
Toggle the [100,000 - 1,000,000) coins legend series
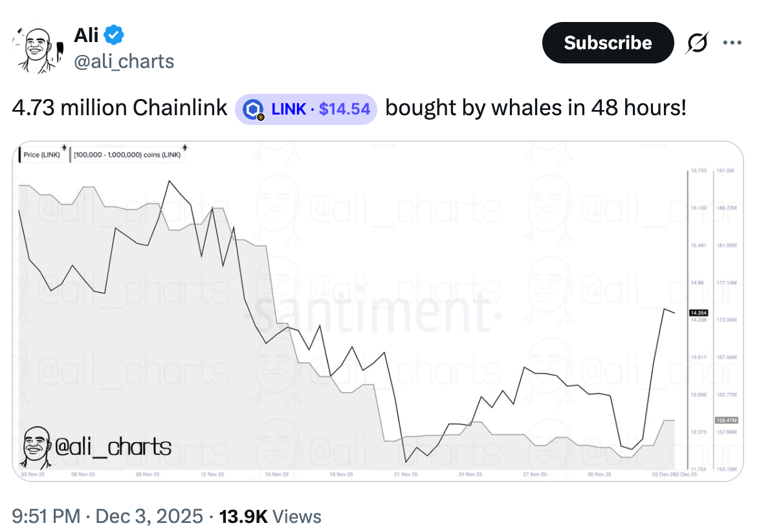[x=127, y=155]
